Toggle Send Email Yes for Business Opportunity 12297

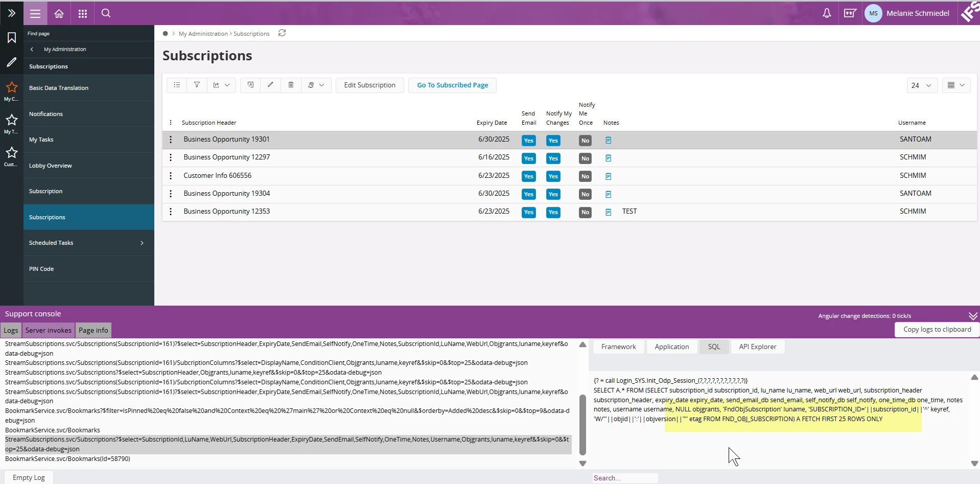point(529,158)
